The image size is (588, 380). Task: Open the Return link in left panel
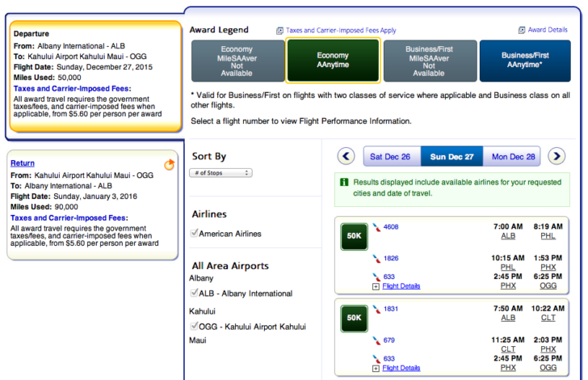23,163
